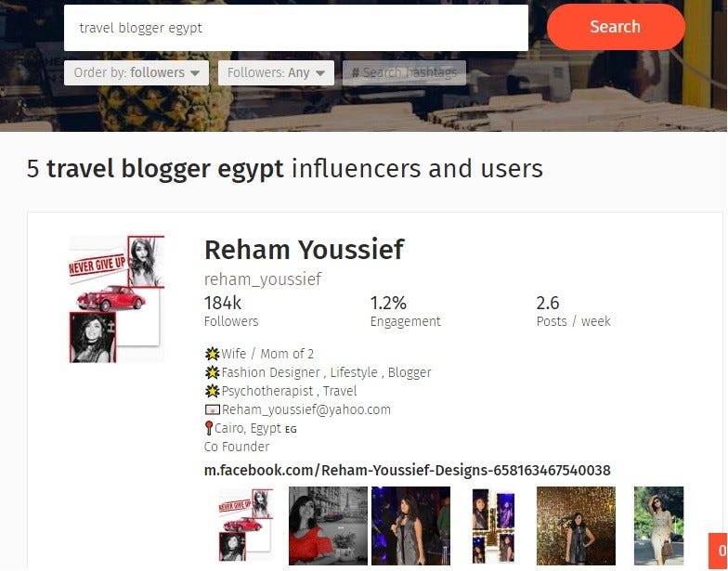Open the Order by followers dropdown

click(x=136, y=72)
